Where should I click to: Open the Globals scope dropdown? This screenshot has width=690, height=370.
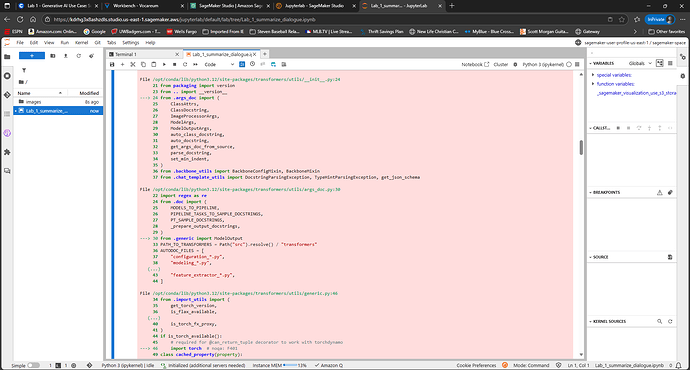[640, 63]
